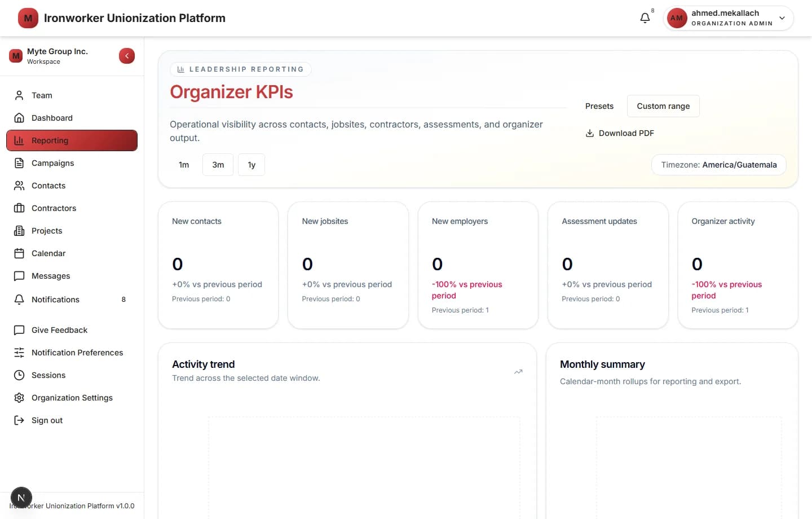
Task: Open the notifications bell in header
Action: click(645, 18)
